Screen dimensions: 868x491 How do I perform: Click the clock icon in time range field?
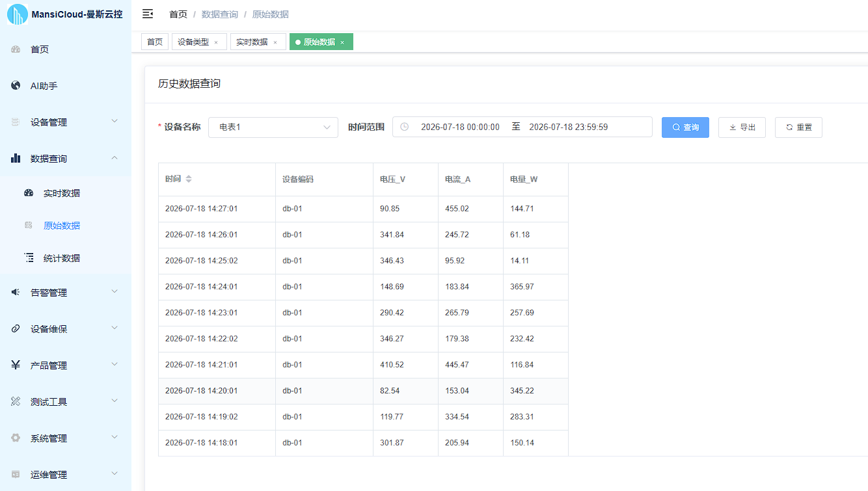404,127
